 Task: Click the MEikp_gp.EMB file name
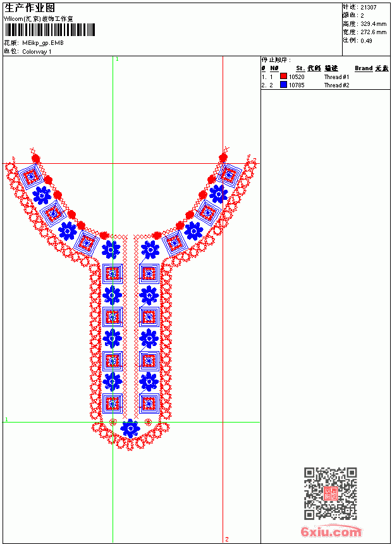[x=43, y=43]
